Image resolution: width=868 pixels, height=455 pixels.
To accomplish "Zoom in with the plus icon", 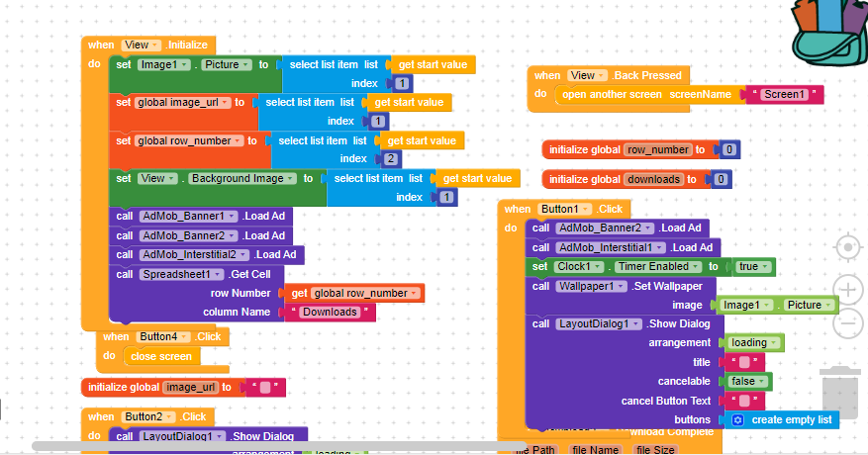I will (847, 290).
